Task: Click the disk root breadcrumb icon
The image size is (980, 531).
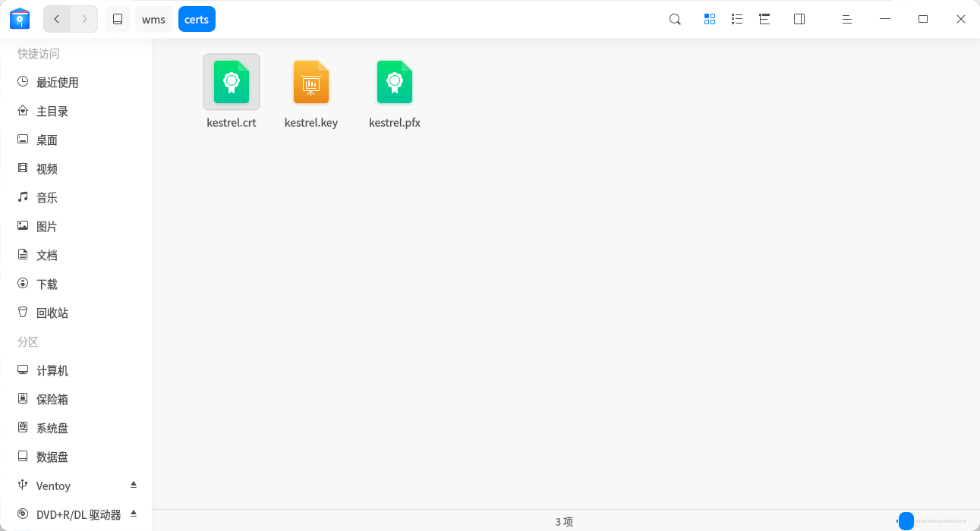Action: [118, 19]
